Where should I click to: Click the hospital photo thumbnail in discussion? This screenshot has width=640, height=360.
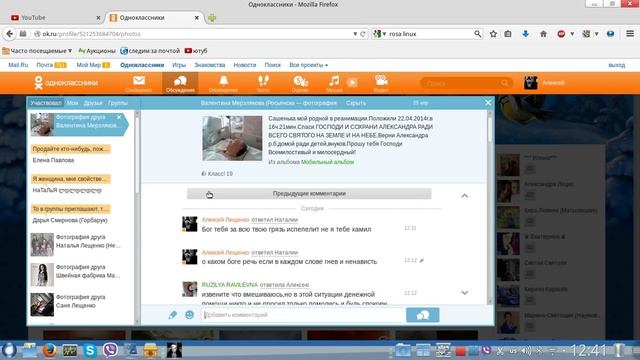point(232,138)
